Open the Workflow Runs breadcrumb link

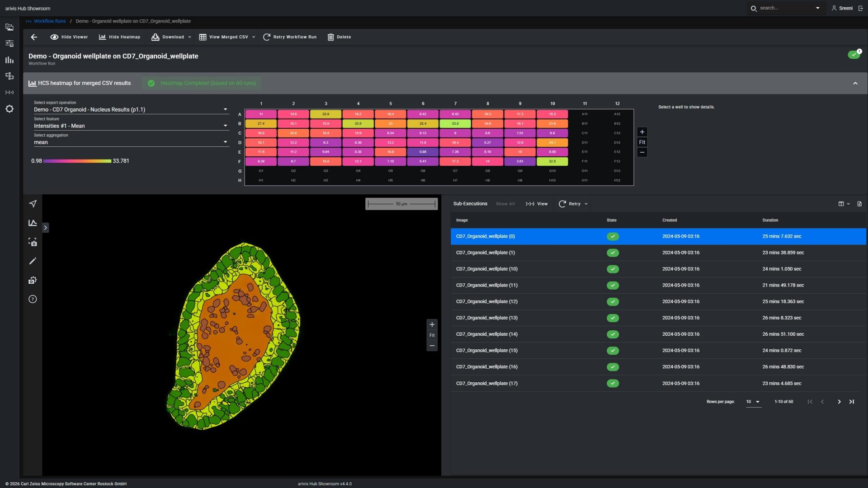[x=50, y=21]
